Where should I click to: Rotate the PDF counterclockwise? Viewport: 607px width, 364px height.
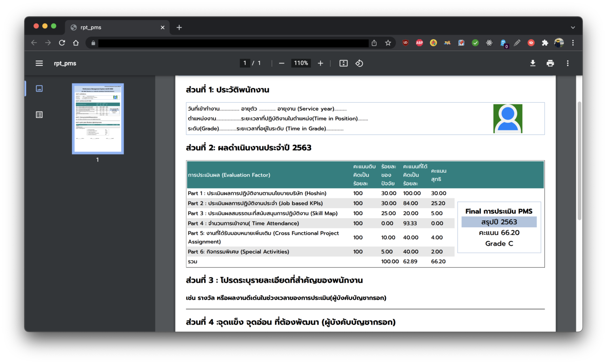click(359, 63)
